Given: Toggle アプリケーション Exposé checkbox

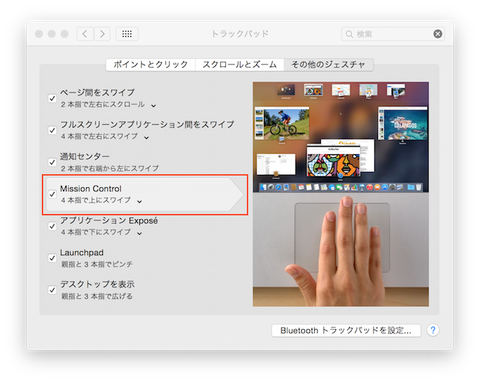Looking at the screenshot, I should coord(52,226).
